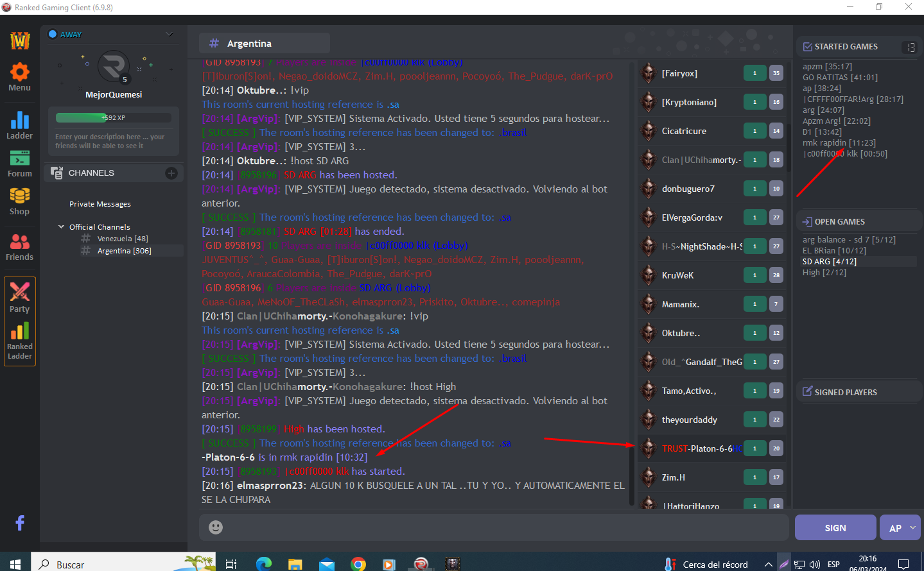Click Zim.H level 17 badge
The image size is (924, 571).
(x=776, y=477)
